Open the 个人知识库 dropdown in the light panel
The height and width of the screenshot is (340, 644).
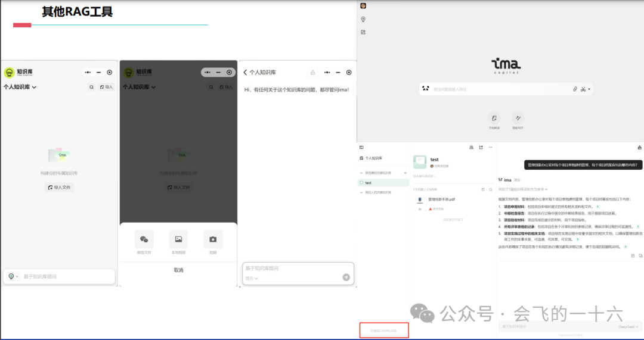[20, 87]
